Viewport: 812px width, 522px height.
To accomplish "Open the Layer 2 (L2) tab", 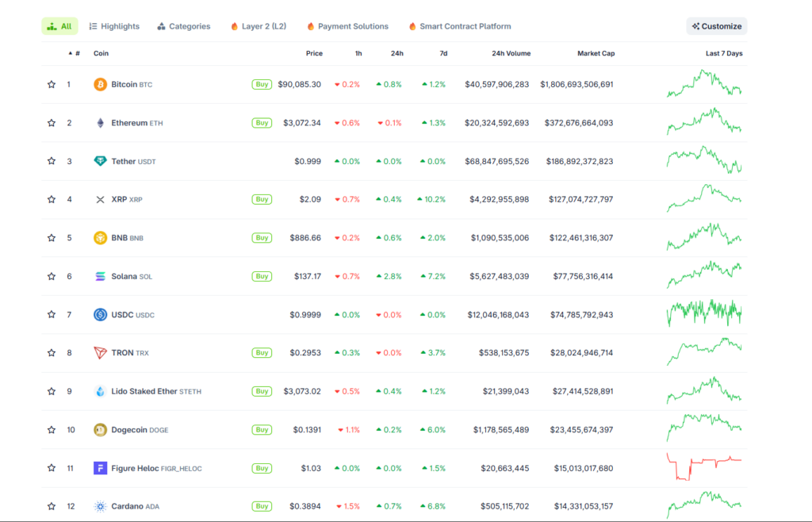I will [x=259, y=26].
